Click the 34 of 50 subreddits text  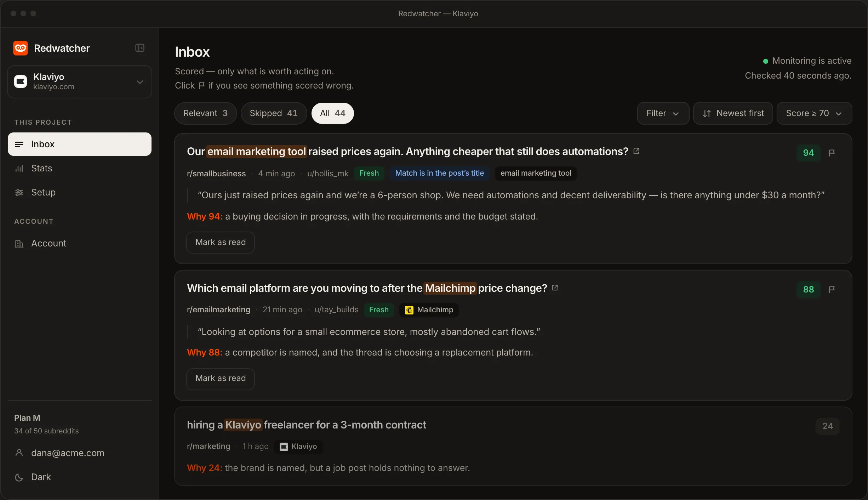[x=46, y=431]
